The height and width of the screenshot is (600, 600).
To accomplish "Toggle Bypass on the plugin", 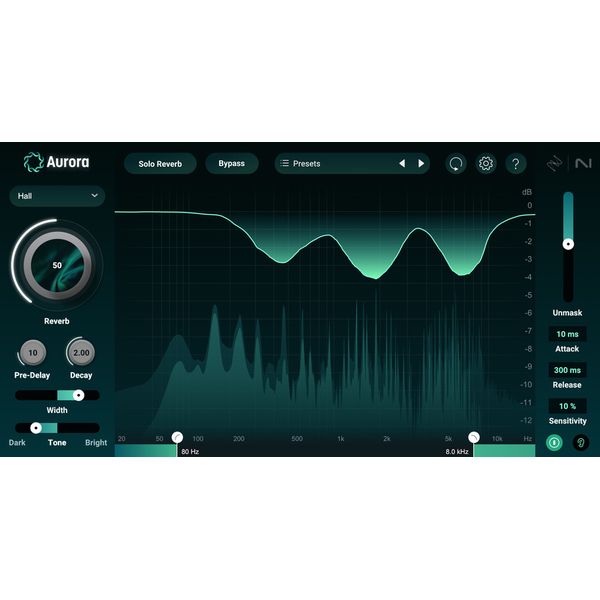I will [232, 163].
